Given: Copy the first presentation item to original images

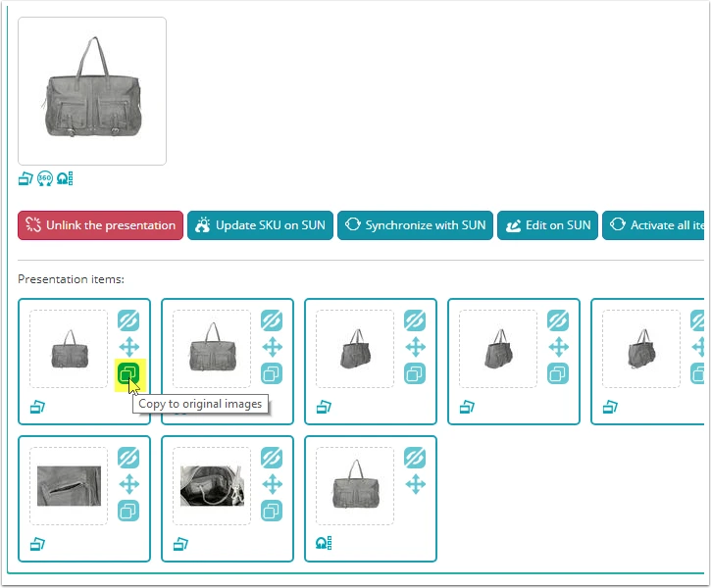Looking at the screenshot, I should [128, 374].
